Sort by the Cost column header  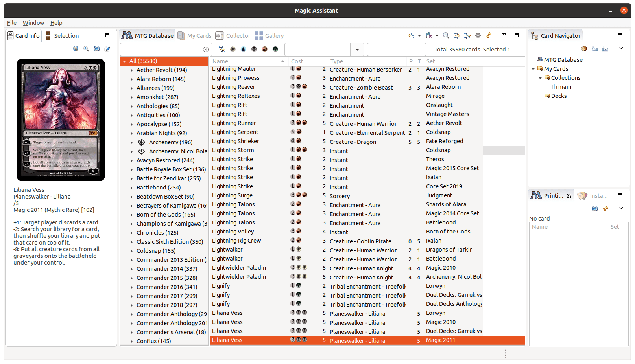(x=308, y=61)
